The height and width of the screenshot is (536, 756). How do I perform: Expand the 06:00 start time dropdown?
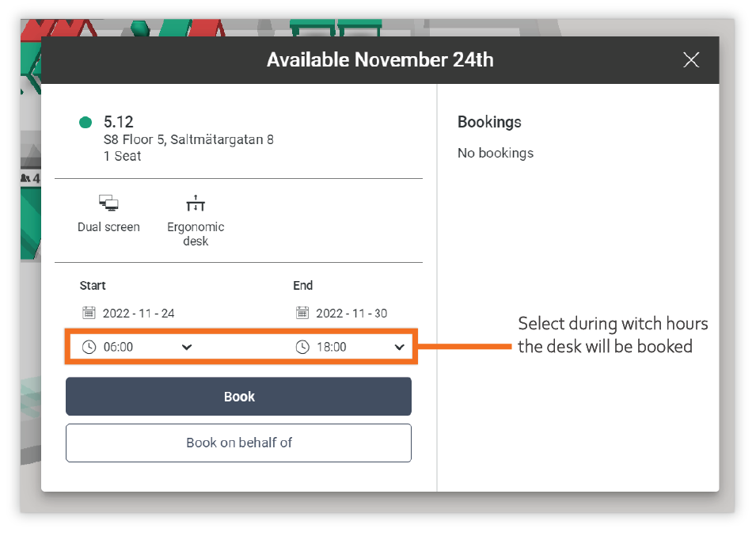pyautogui.click(x=187, y=347)
